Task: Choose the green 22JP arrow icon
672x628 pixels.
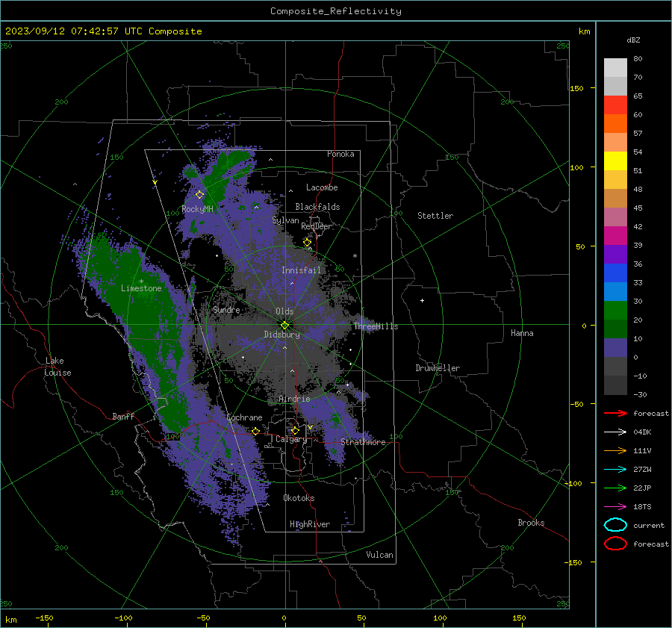Action: [615, 488]
